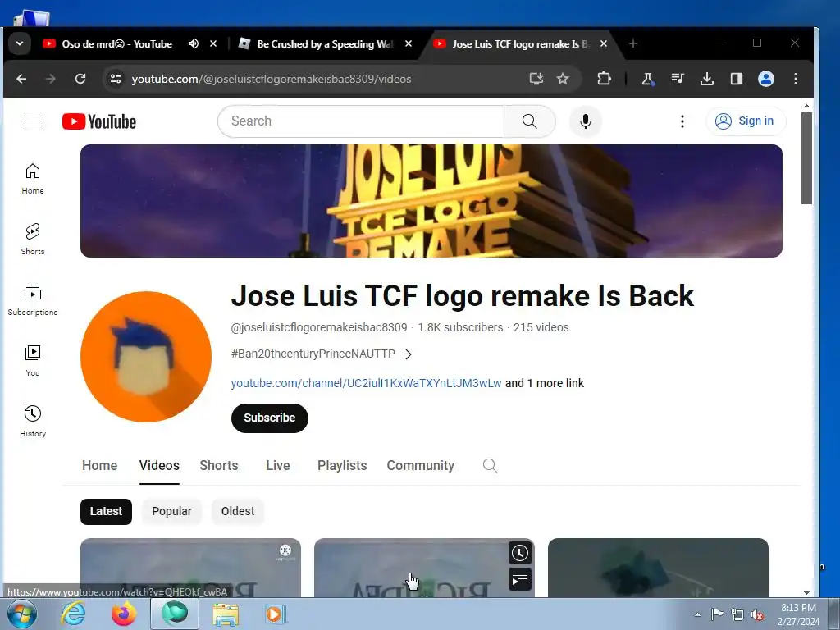This screenshot has width=840, height=630.
Task: Open the third video thumbnail
Action: pyautogui.click(x=658, y=568)
